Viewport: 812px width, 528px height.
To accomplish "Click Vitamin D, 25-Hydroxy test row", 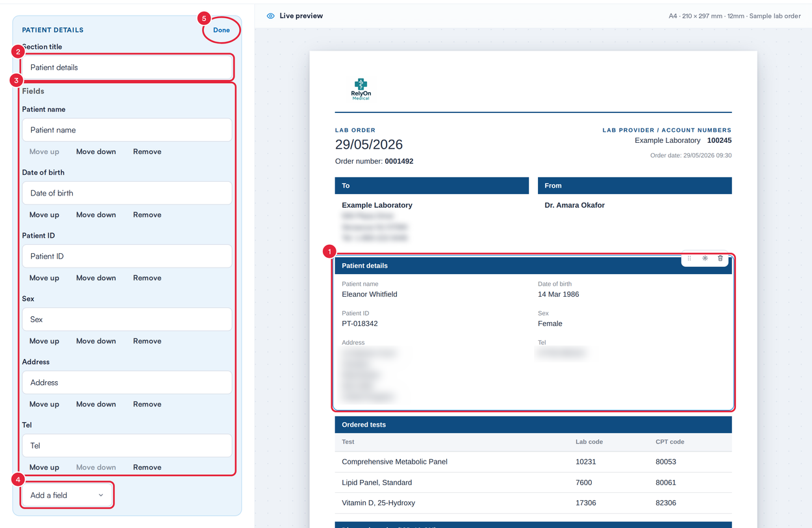I will coord(533,503).
